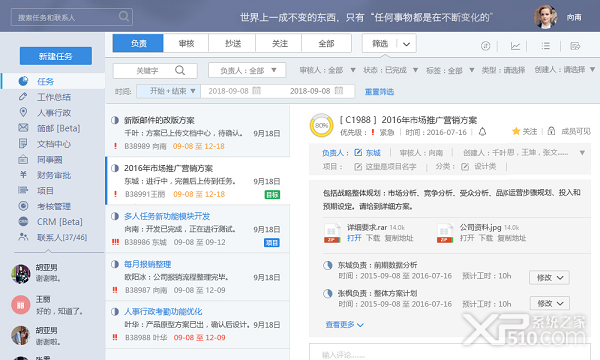
Task: Click the 关键字 keyword input field
Action: pos(155,71)
